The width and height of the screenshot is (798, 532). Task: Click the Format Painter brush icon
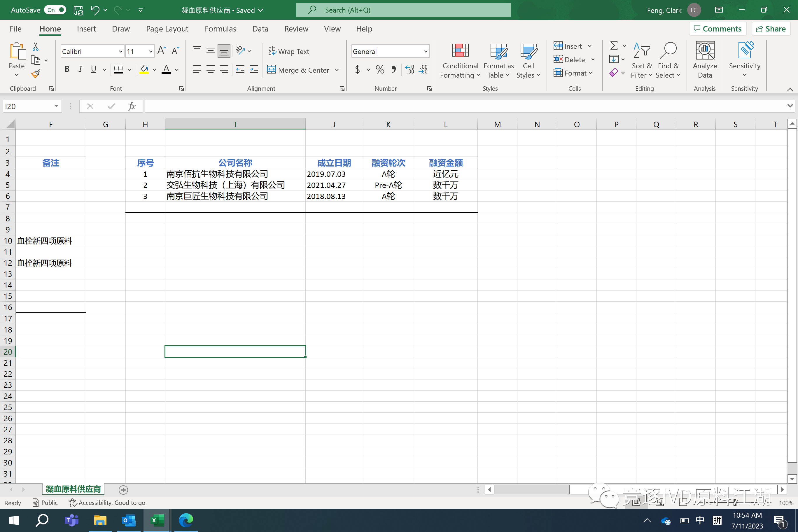(36, 73)
